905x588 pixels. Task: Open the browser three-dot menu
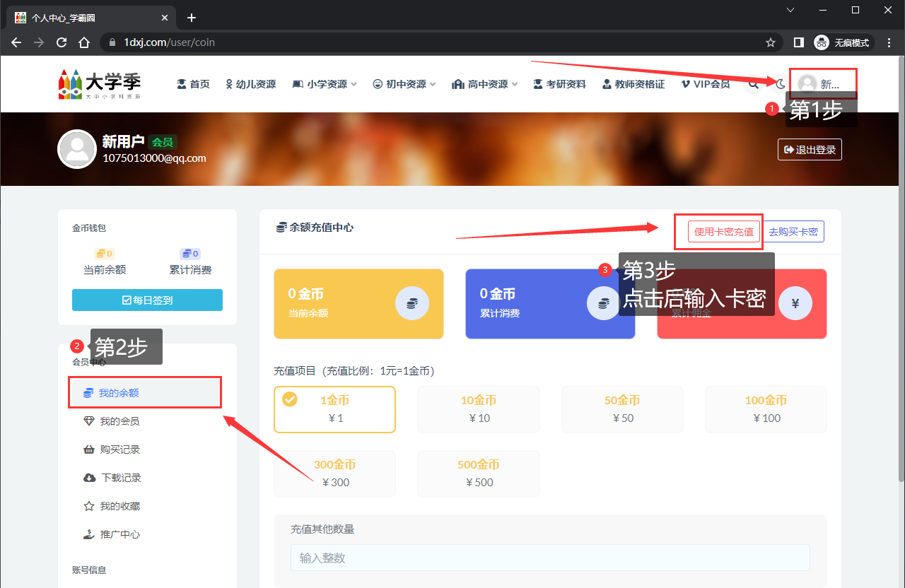(x=889, y=42)
